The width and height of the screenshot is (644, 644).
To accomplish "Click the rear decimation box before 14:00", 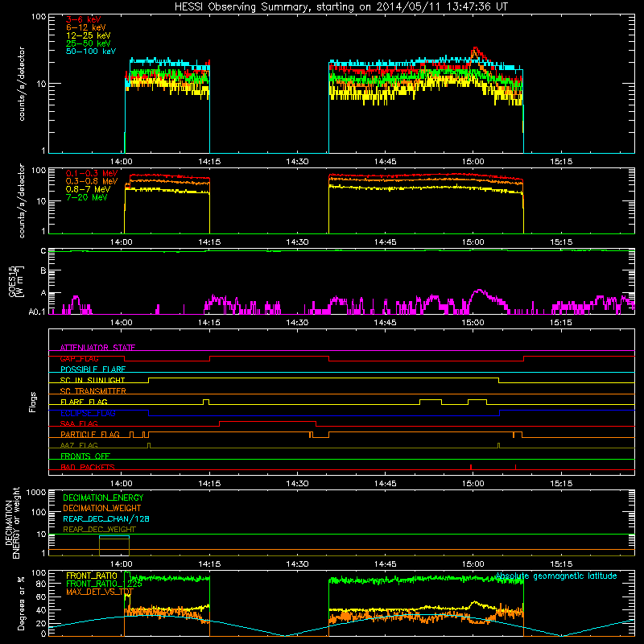I will point(114,546).
